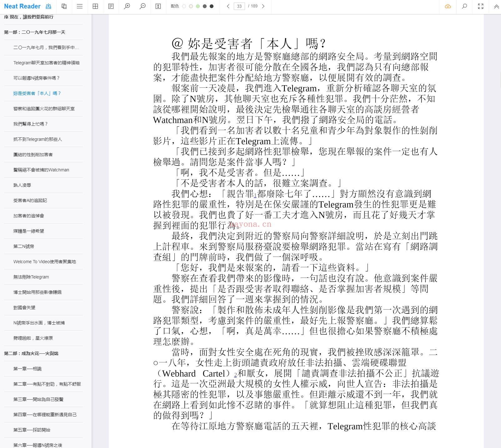Select the black color theme

pos(212,6)
